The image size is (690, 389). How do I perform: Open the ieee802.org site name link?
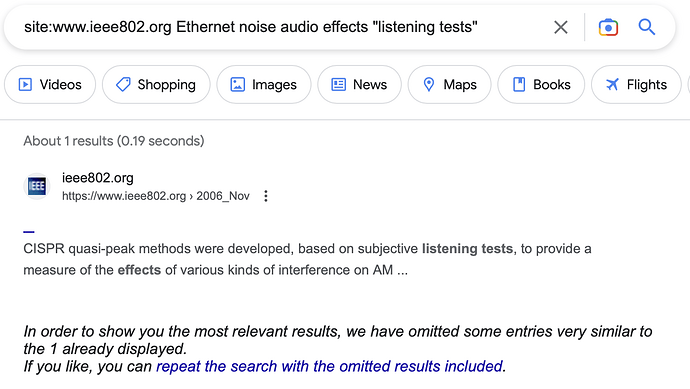pyautogui.click(x=98, y=178)
